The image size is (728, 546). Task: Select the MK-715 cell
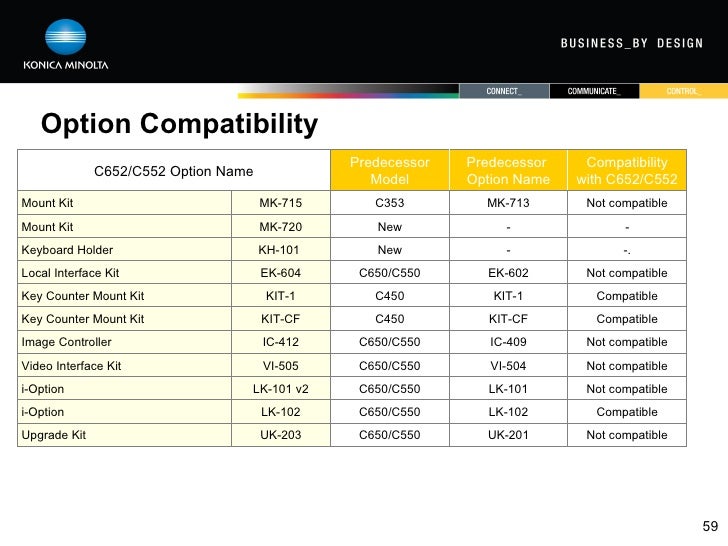click(280, 203)
